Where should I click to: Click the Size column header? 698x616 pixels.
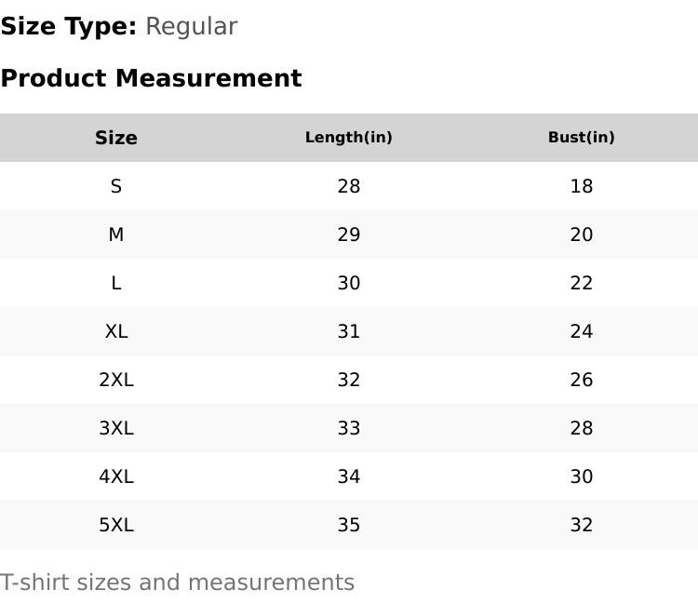[116, 138]
